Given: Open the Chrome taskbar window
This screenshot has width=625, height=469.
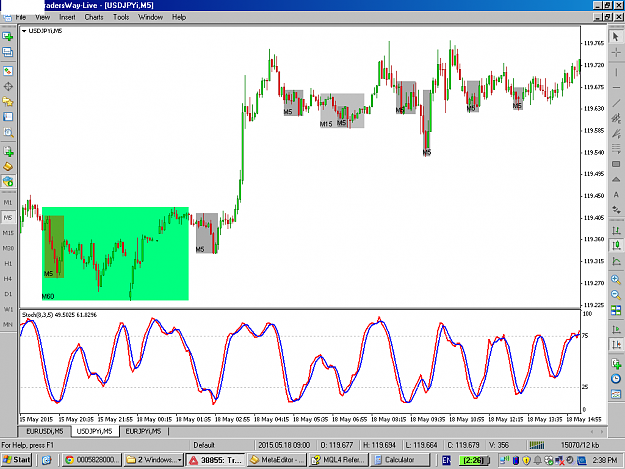Looking at the screenshot, I should (x=92, y=460).
